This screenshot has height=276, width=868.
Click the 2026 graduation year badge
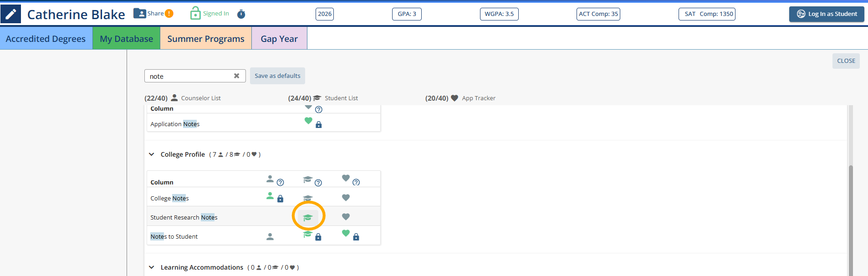[x=325, y=14]
